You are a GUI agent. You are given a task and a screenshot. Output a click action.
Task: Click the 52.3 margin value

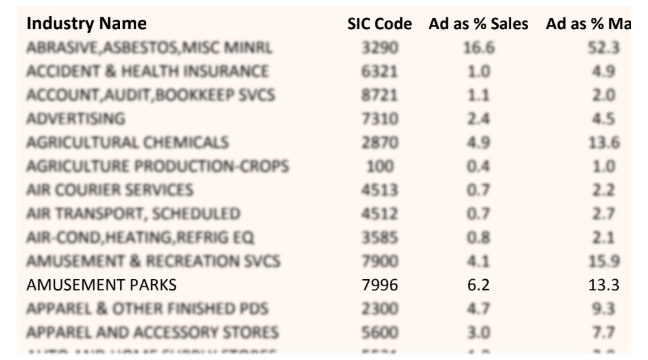(604, 48)
